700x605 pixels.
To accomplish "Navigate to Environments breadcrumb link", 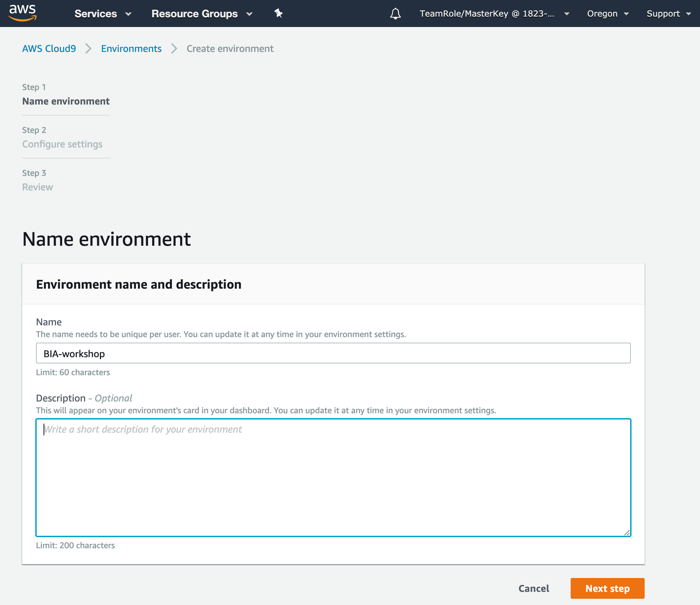I will [x=131, y=49].
